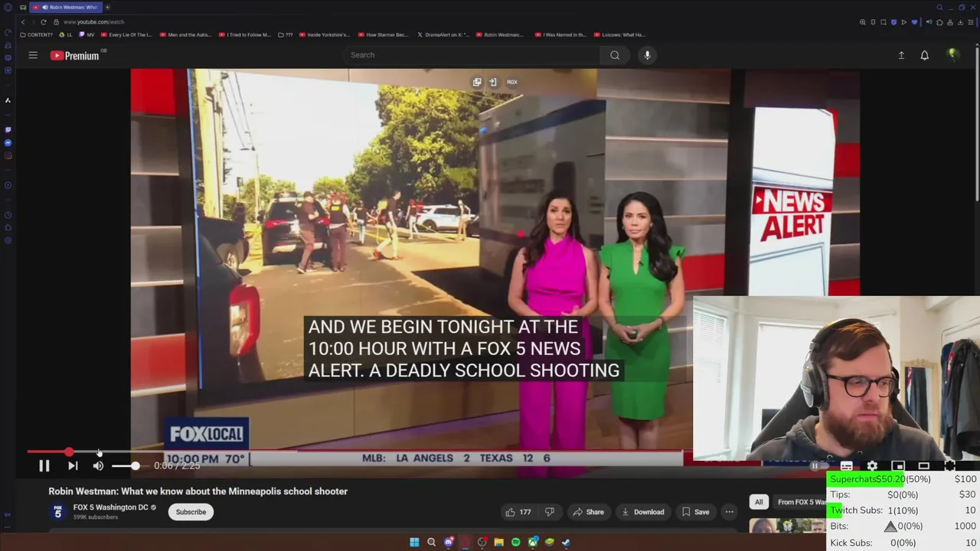The height and width of the screenshot is (551, 980).
Task: Open the Xbox app from the taskbar
Action: point(533,542)
